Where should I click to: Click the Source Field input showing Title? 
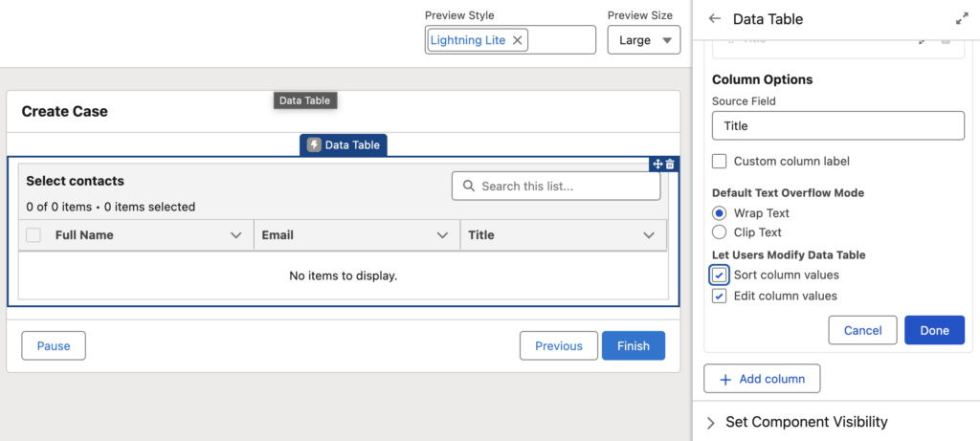838,125
